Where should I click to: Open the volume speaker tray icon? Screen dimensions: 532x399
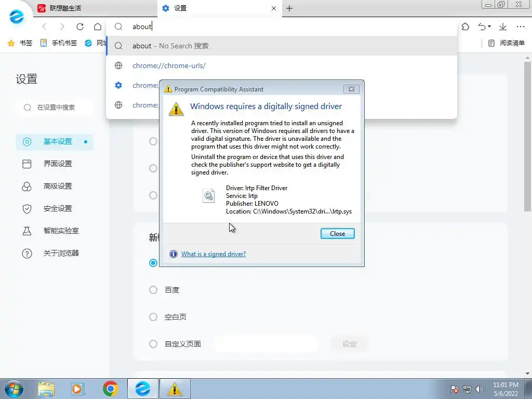coord(480,389)
